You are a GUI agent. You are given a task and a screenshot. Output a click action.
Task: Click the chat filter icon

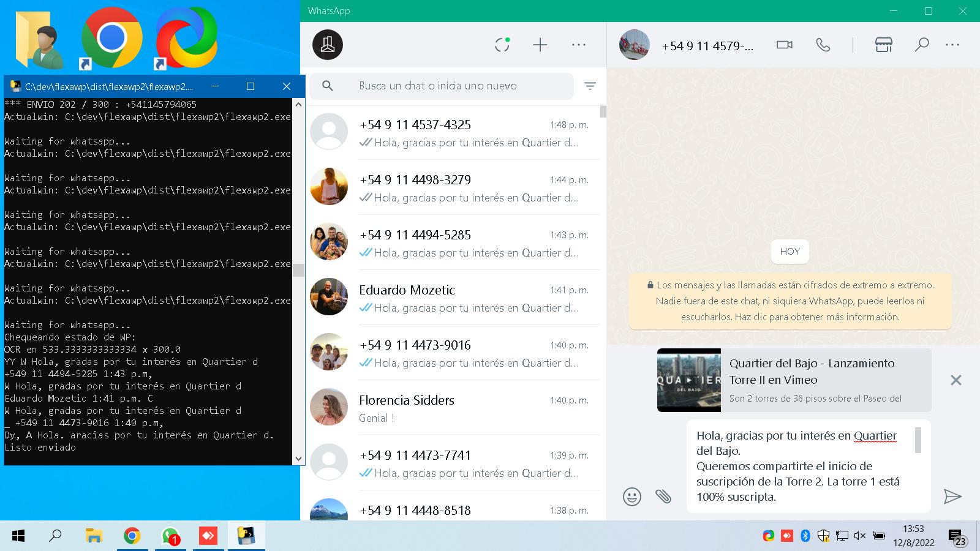point(590,86)
